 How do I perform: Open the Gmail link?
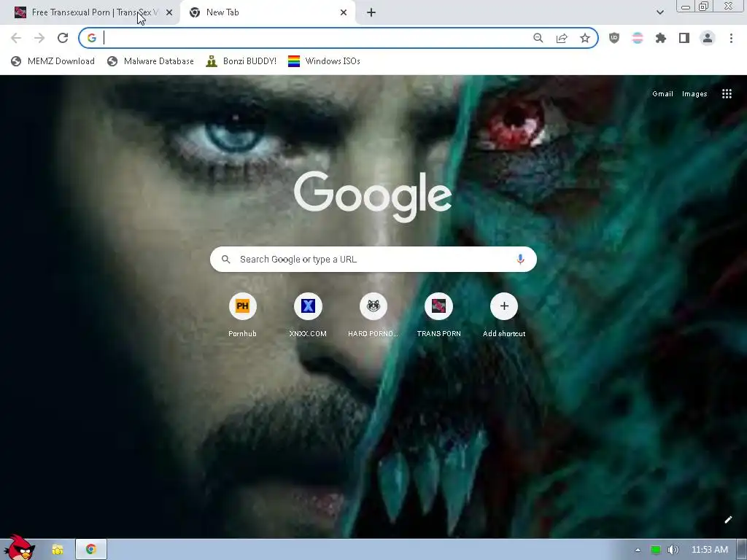pos(662,94)
